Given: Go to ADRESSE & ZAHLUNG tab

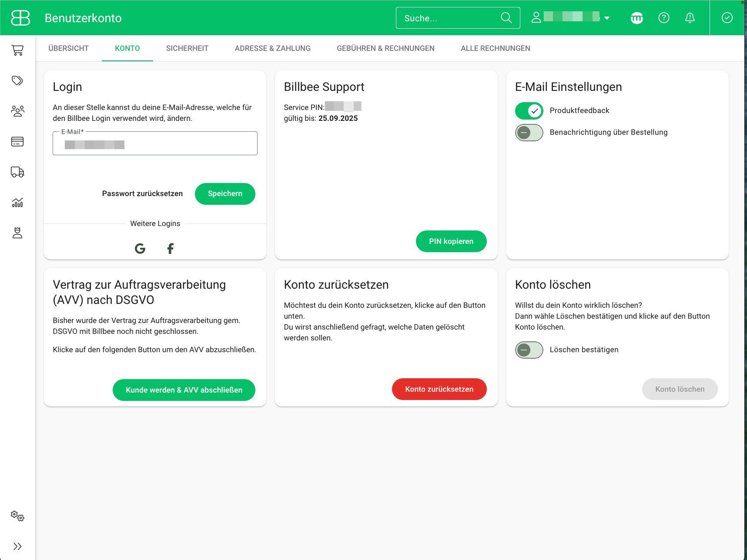Looking at the screenshot, I should tap(273, 48).
